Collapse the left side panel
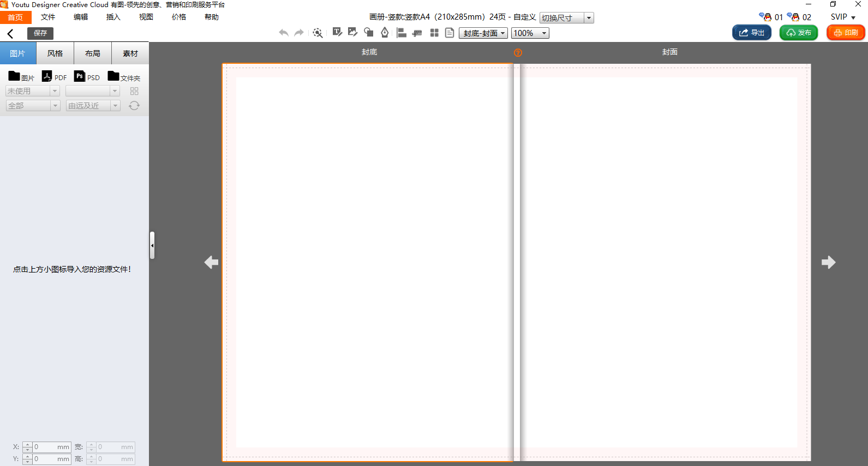 (152, 245)
